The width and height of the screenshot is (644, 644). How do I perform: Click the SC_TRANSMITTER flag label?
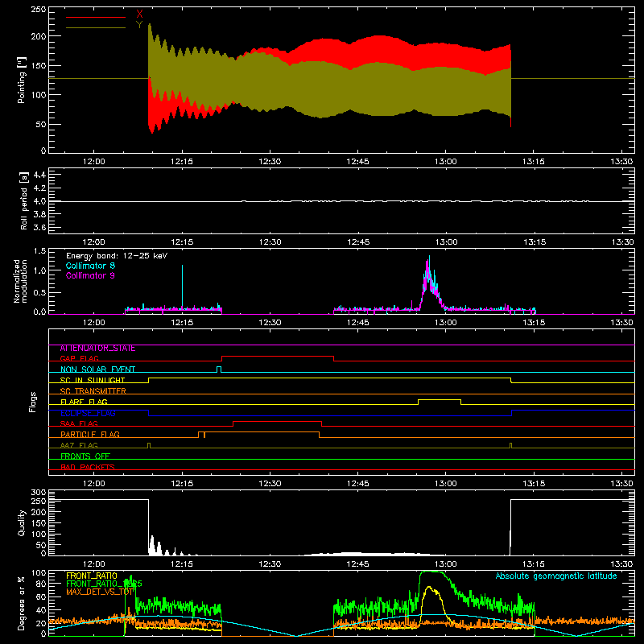coord(93,391)
